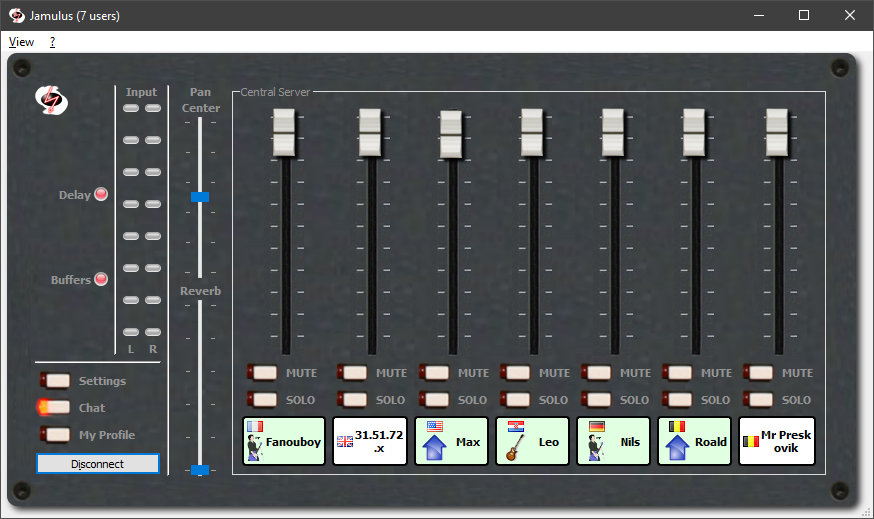
Task: Mute Leo's channel
Action: (515, 372)
